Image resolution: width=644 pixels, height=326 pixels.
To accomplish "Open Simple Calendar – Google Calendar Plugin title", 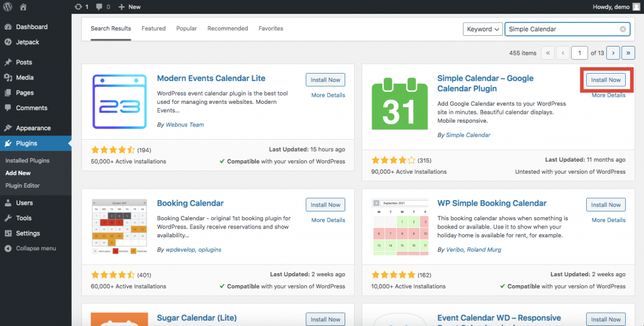I will click(x=486, y=84).
